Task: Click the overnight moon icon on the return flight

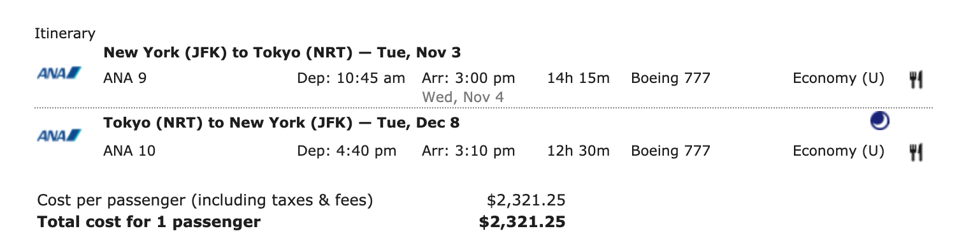Action: click(x=879, y=122)
